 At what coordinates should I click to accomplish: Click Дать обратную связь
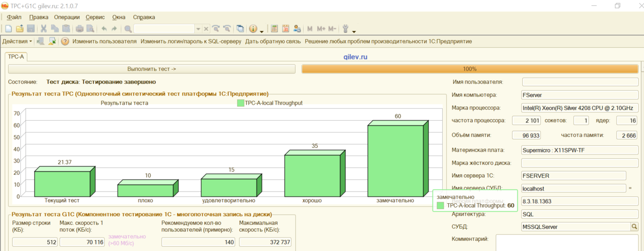[273, 41]
